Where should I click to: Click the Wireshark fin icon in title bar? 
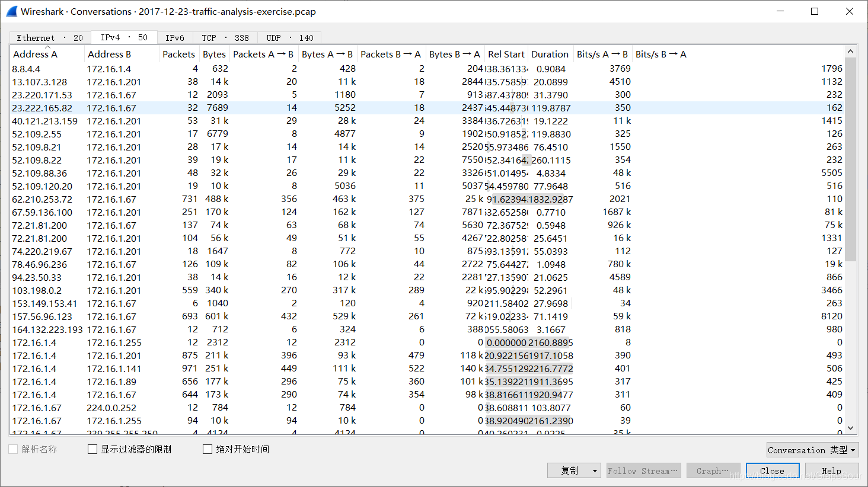[x=11, y=11]
